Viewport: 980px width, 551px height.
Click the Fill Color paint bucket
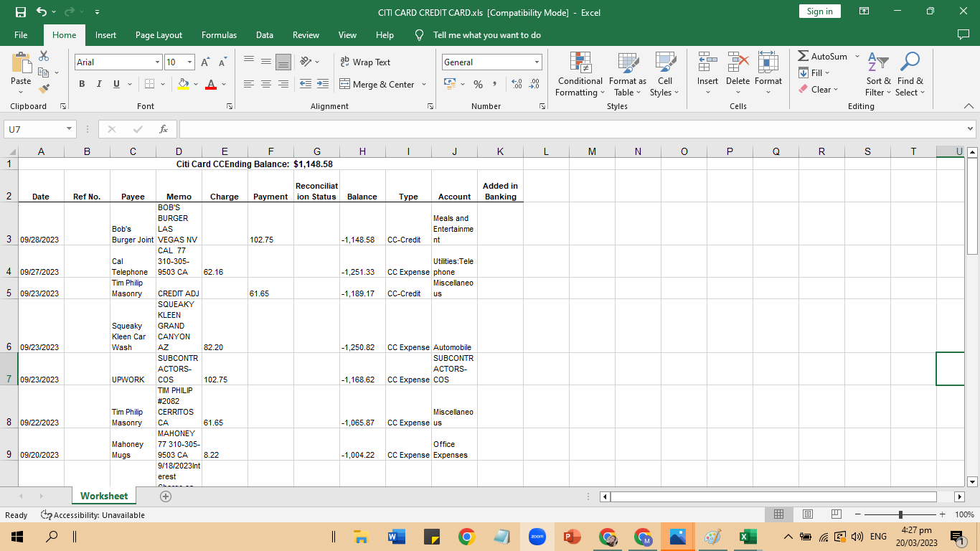pyautogui.click(x=183, y=84)
